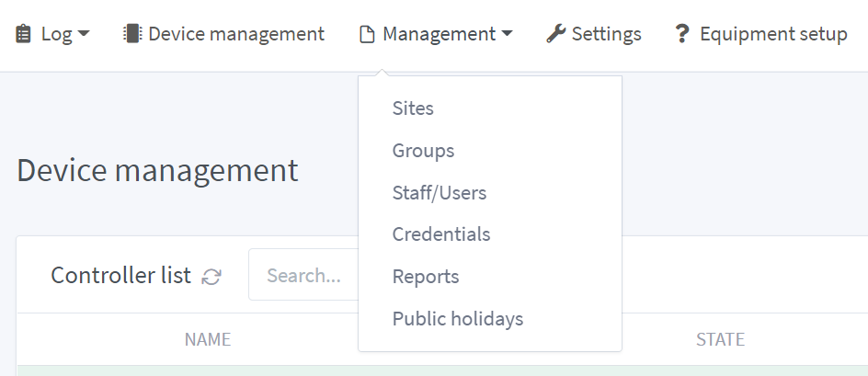Open Groups in the Management menu

pyautogui.click(x=423, y=151)
